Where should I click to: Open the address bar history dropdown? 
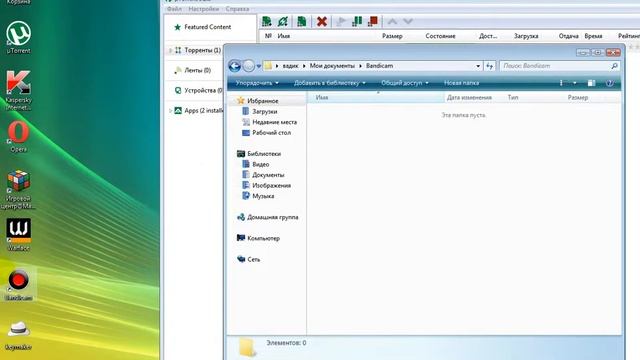click(478, 66)
